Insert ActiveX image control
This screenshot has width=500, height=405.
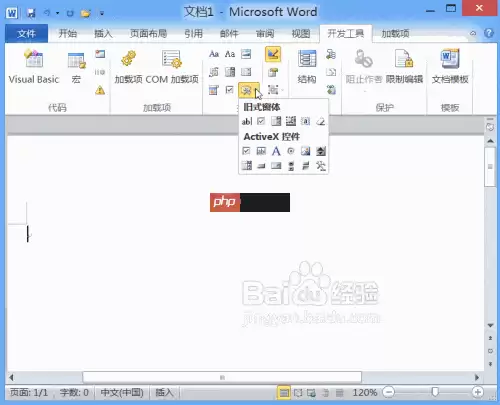305,151
